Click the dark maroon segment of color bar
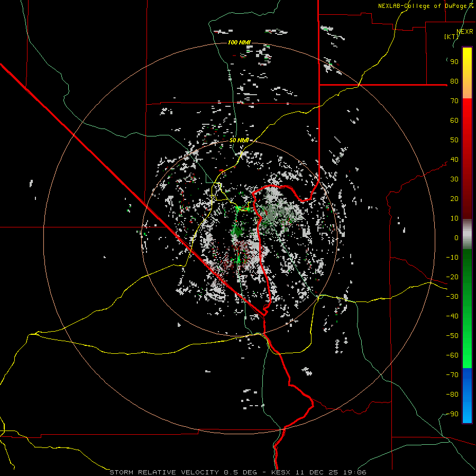This screenshot has width=476, height=476. tap(467, 200)
